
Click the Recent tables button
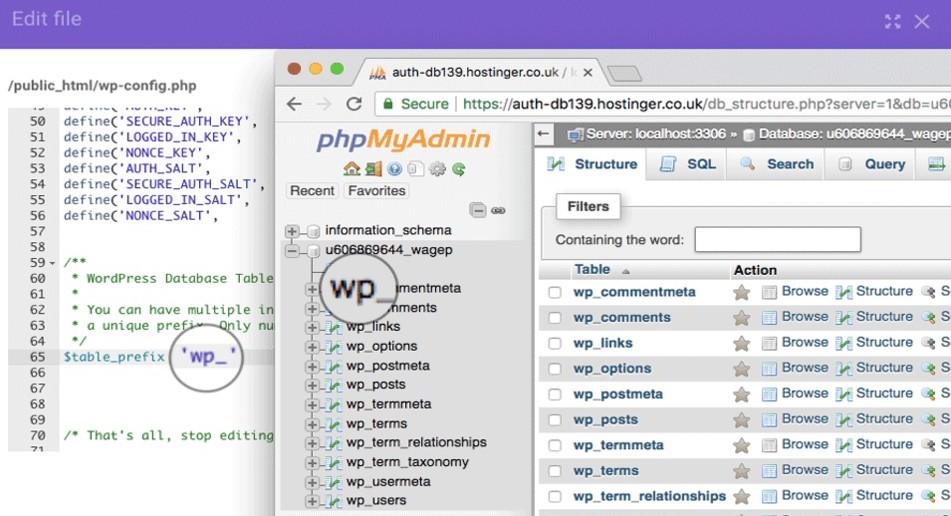tap(312, 191)
